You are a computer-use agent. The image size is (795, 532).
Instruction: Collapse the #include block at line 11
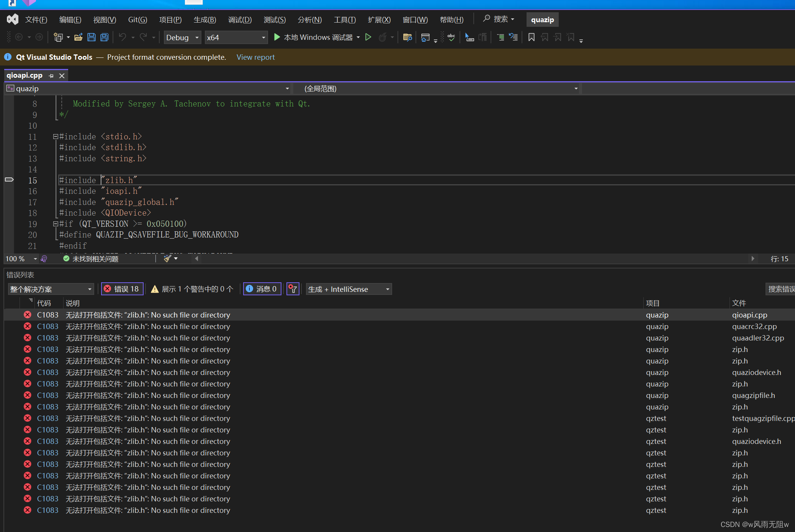[x=55, y=136]
